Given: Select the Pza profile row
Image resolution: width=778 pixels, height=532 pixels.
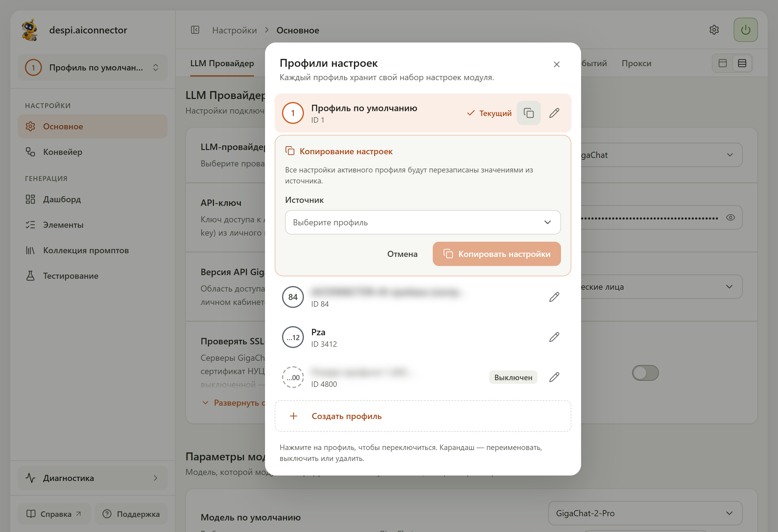Looking at the screenshot, I should tap(423, 337).
